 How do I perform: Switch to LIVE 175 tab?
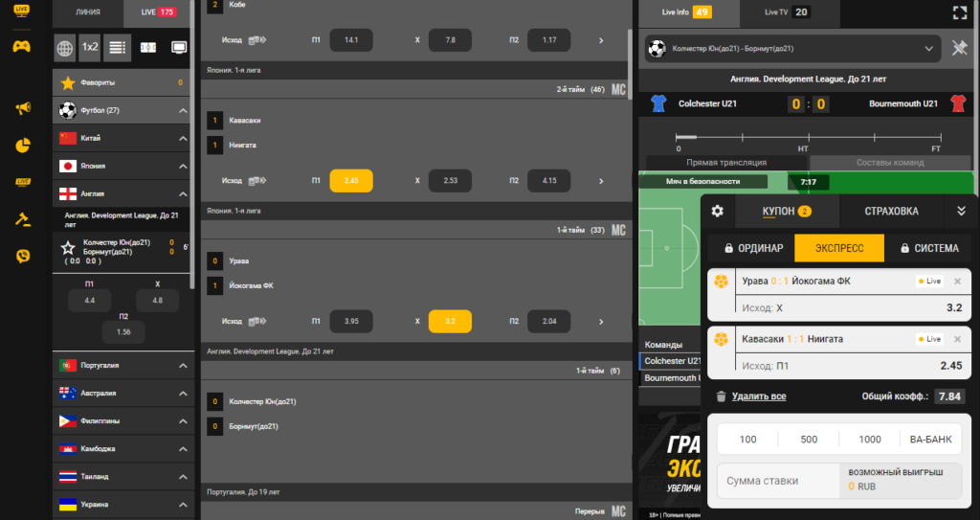[157, 12]
